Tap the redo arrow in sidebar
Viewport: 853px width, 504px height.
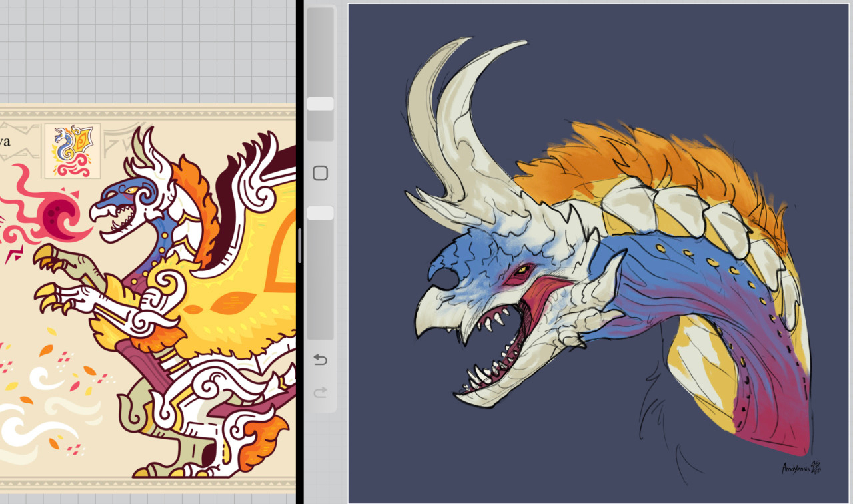(x=320, y=393)
